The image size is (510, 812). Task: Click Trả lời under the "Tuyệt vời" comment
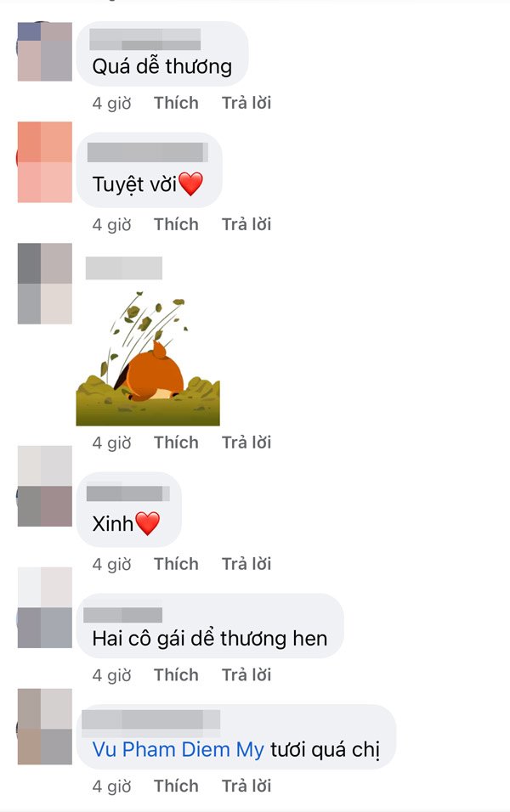point(246,225)
